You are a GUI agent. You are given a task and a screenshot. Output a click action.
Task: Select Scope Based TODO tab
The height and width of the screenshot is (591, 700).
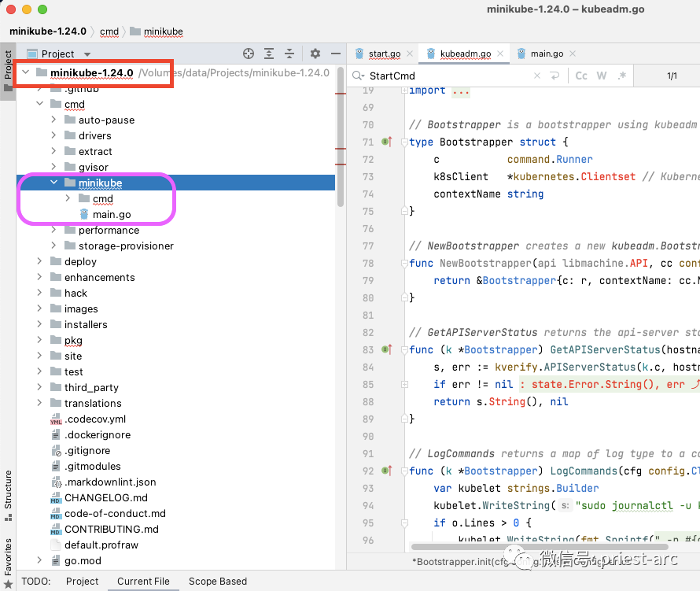[217, 581]
